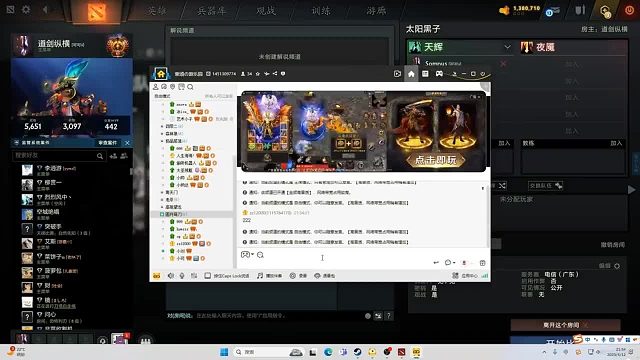
Task: Select user 人生海海 in channel list
Action: 185,156
